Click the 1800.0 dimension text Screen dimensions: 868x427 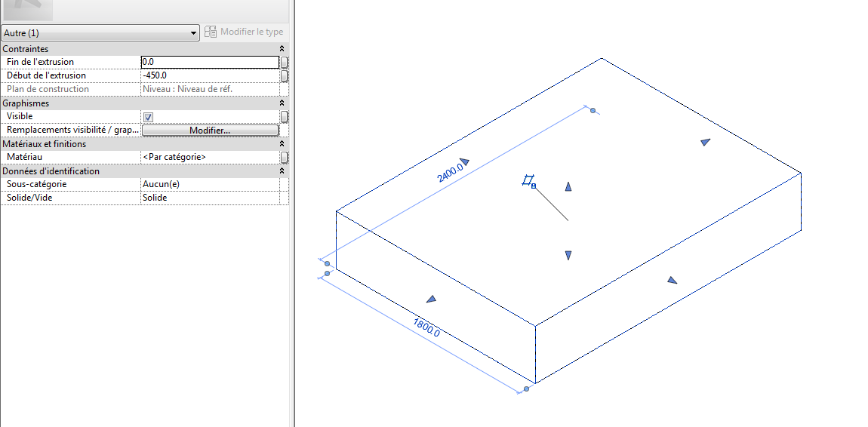click(426, 327)
